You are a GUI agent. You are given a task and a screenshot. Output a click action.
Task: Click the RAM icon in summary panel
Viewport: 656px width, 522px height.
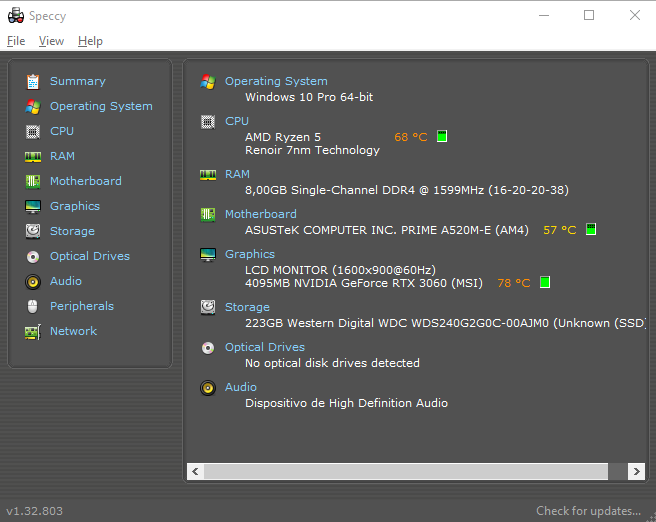pyautogui.click(x=208, y=175)
